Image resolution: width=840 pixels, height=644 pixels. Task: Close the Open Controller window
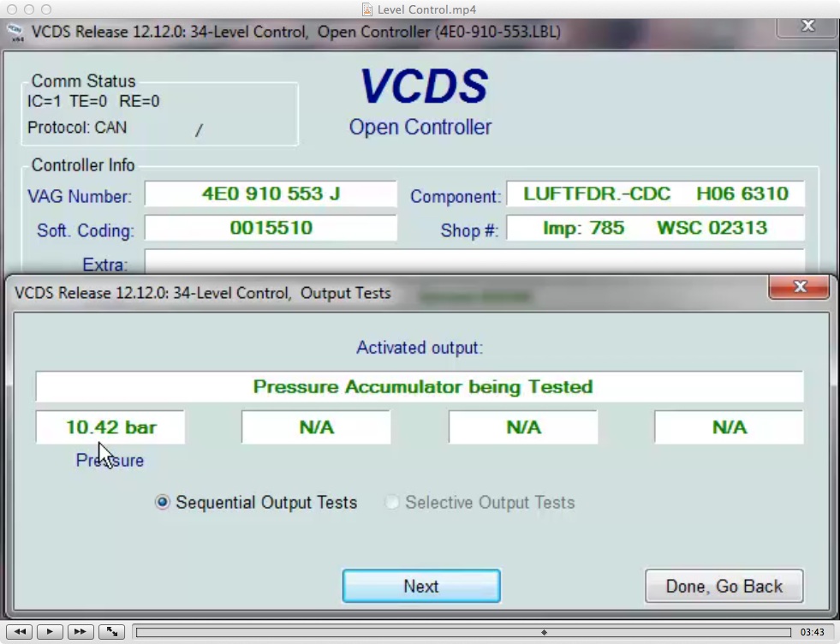click(807, 27)
